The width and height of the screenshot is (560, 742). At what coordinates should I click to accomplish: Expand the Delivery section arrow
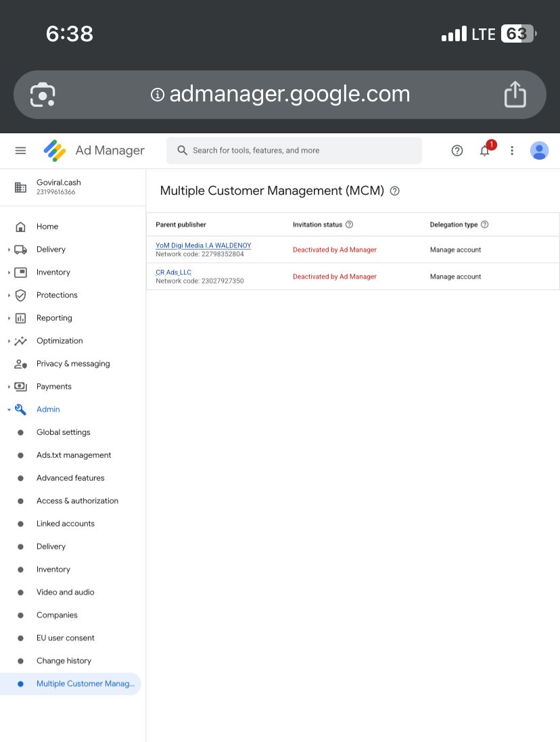click(x=9, y=250)
